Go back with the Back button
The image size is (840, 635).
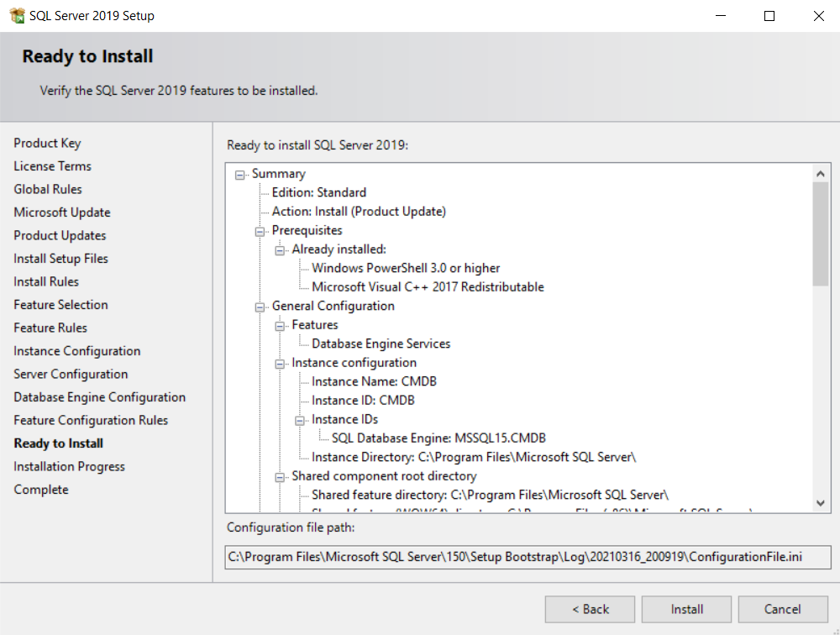click(590, 609)
